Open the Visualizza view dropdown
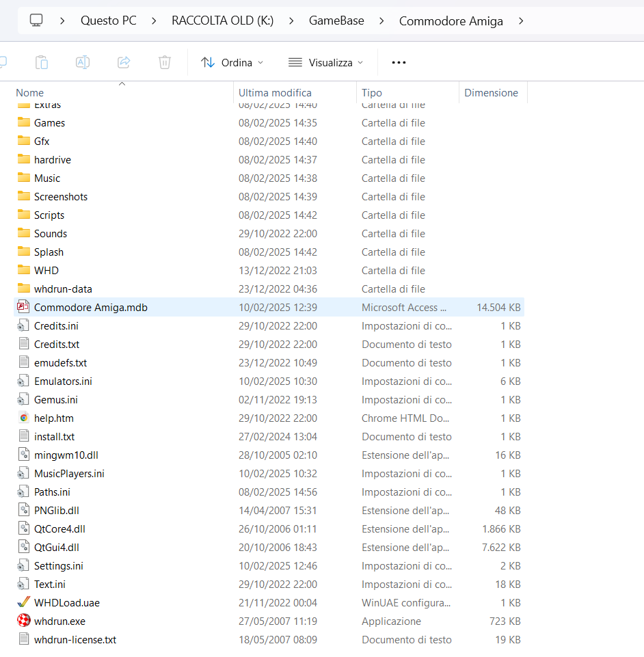This screenshot has width=644, height=657. point(325,62)
